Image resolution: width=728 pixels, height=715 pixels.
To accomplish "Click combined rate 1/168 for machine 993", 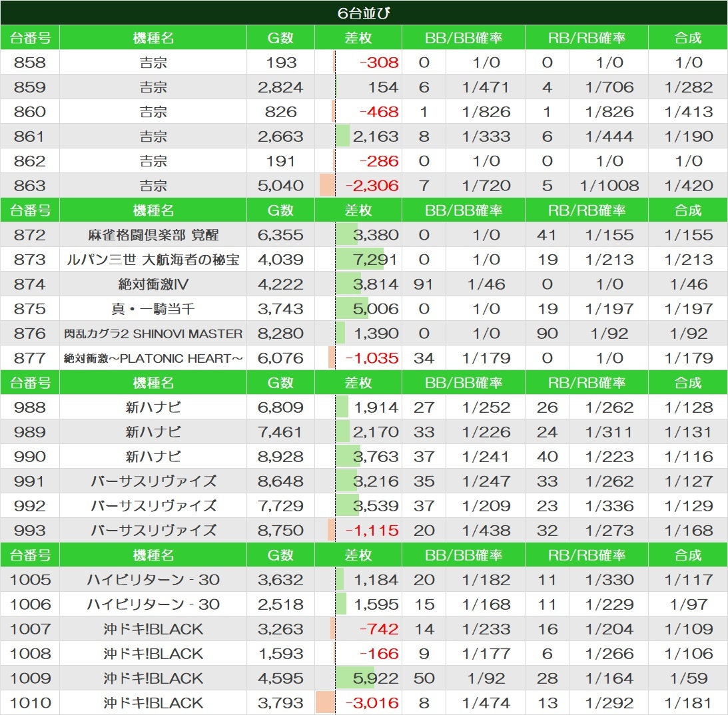I will [688, 531].
